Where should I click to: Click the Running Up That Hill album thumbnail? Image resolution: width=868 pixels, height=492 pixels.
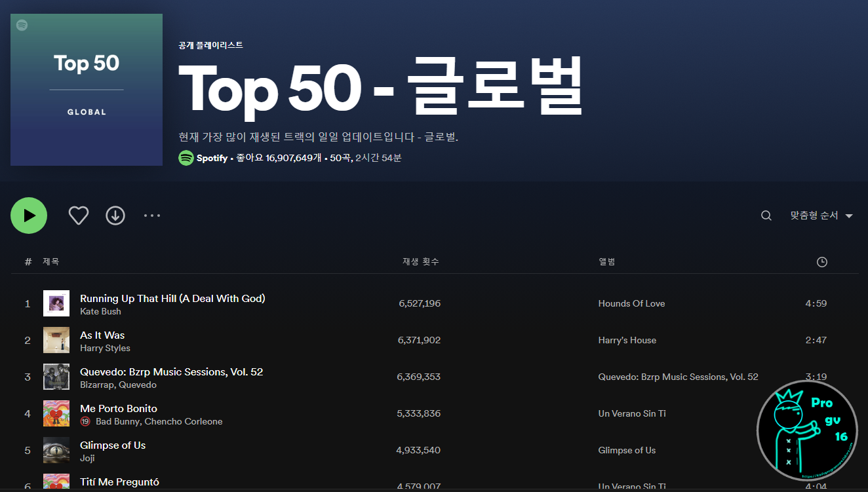pos(56,303)
